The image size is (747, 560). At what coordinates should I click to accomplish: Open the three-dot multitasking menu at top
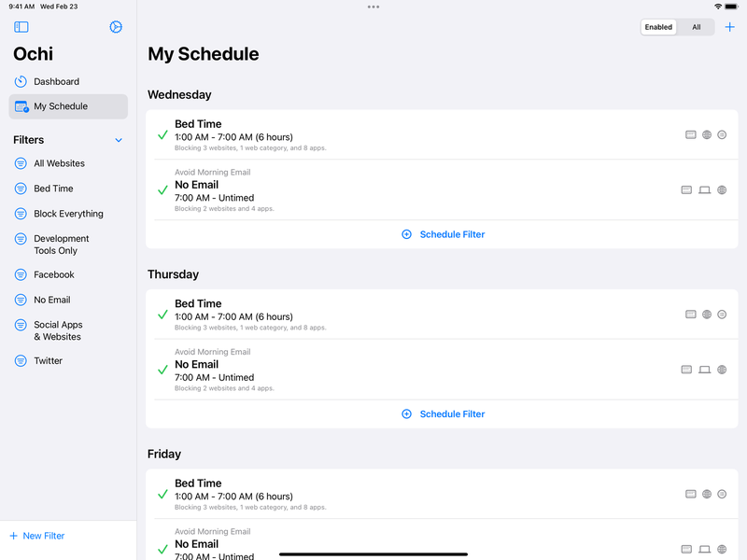click(373, 7)
